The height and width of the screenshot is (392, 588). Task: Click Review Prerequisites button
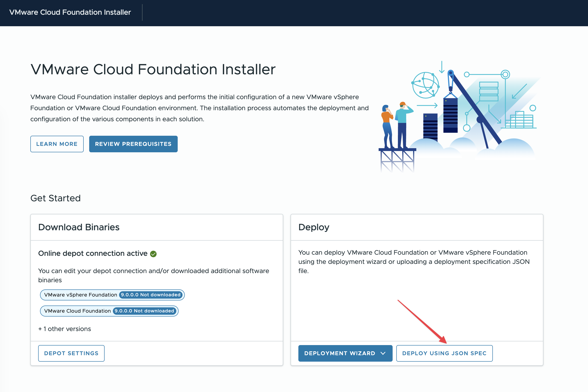[133, 144]
